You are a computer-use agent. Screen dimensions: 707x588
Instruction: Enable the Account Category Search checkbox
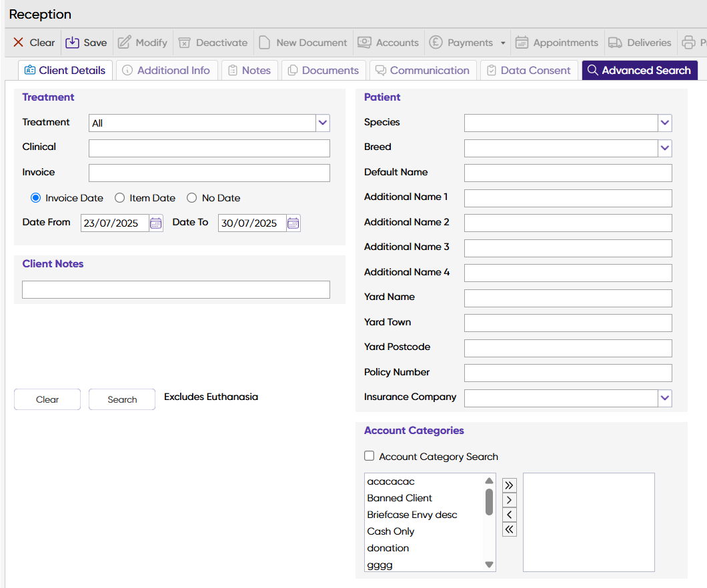370,456
